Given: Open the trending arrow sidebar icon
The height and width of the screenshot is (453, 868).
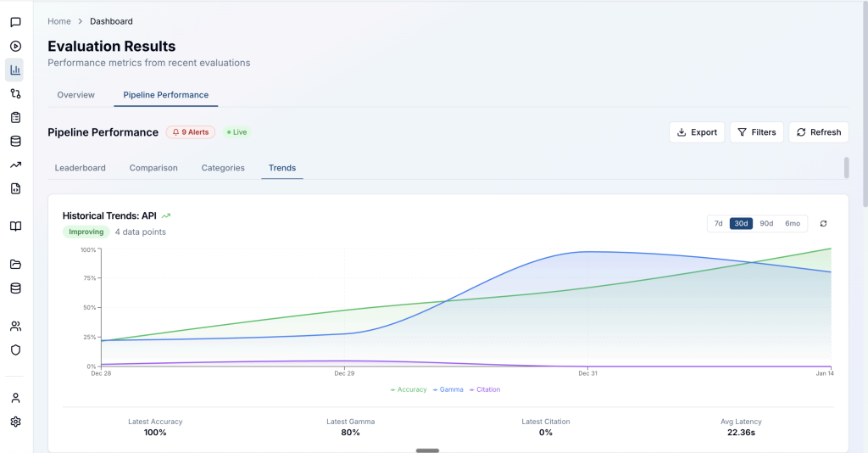Looking at the screenshot, I should tap(15, 165).
